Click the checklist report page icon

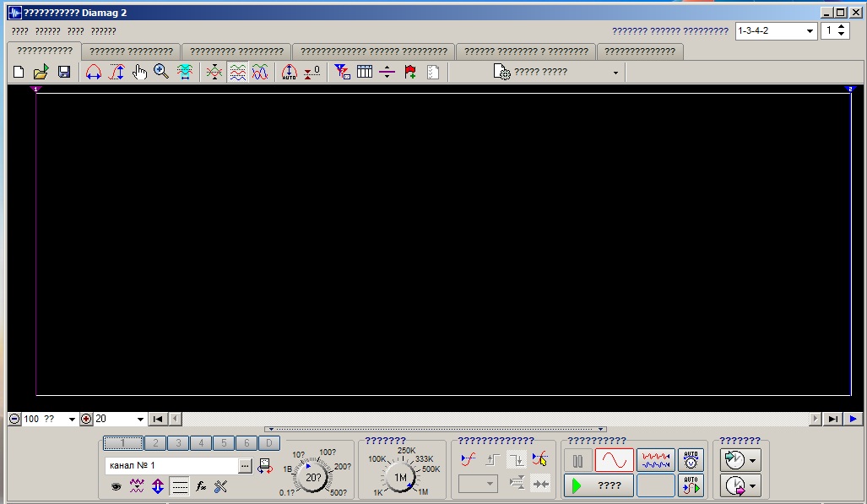(x=433, y=72)
